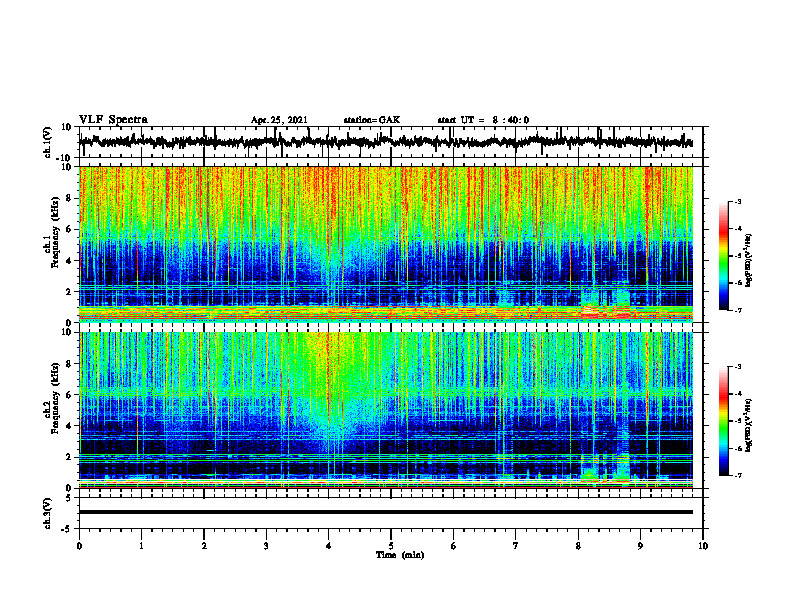
Task: Click the ch.3 flat black trace line
Action: coord(386,512)
